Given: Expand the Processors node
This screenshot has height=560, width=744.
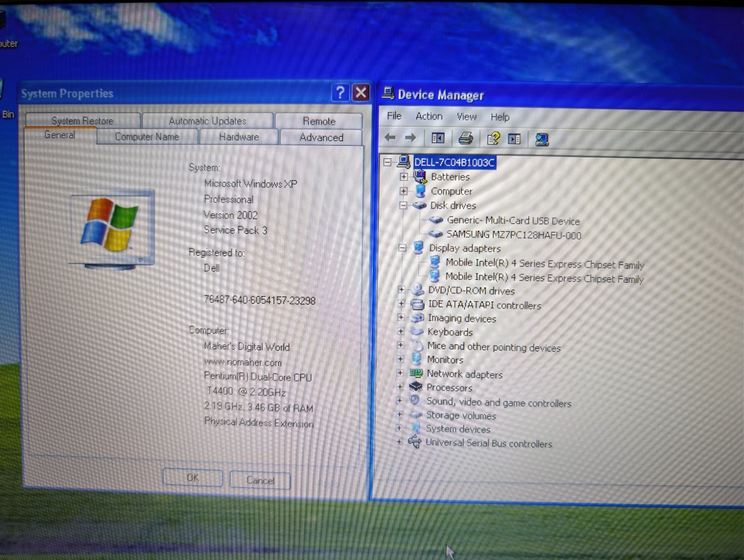Looking at the screenshot, I should click(400, 387).
